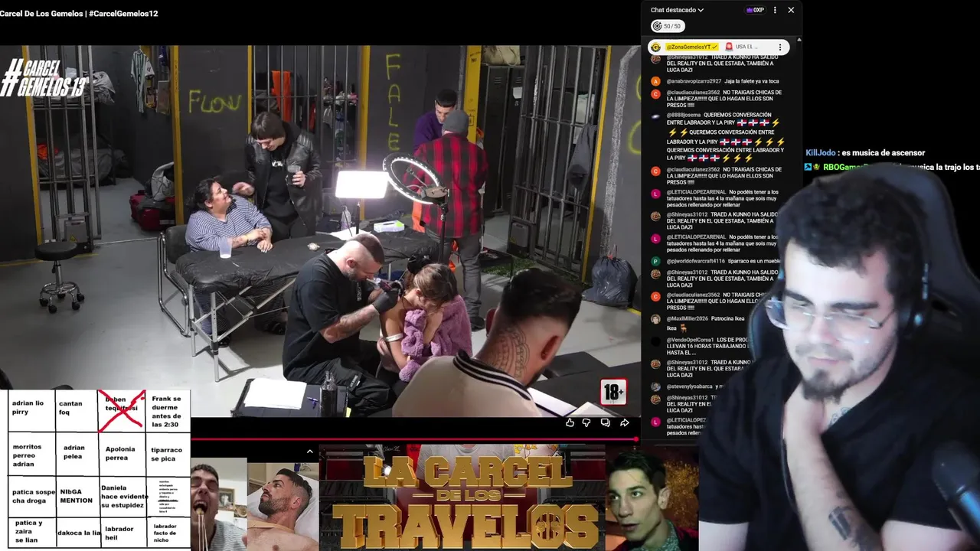Open @MaxiMiller2026 username in chat
Viewport: 980px width, 551px height.
pos(687,318)
